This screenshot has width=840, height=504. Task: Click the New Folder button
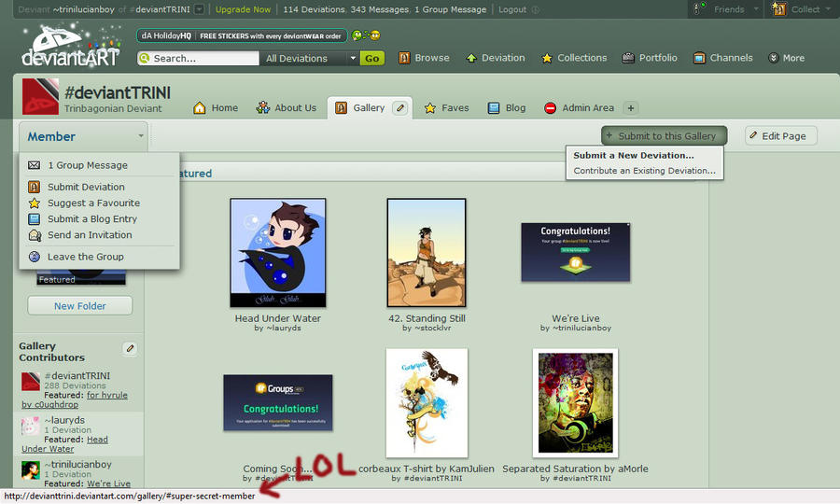80,306
